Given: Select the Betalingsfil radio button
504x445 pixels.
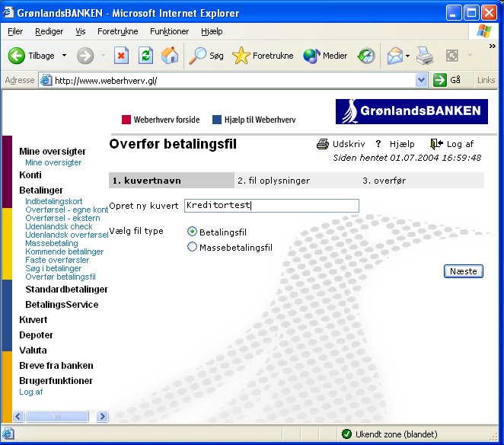Looking at the screenshot, I should (192, 232).
